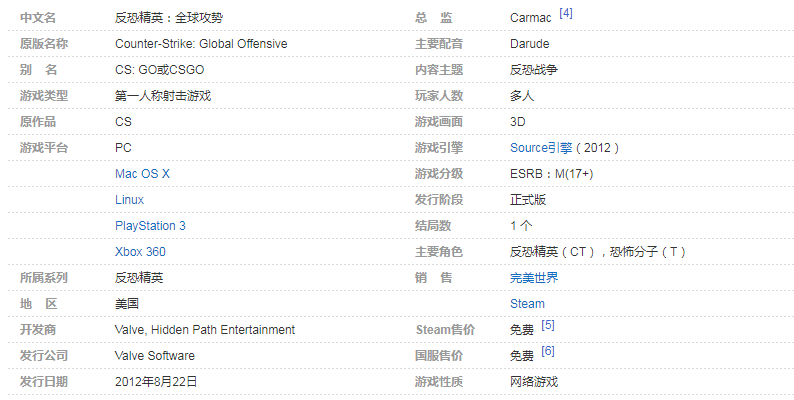794x400 pixels.
Task: Click the 正式版 value
Action: click(x=528, y=199)
